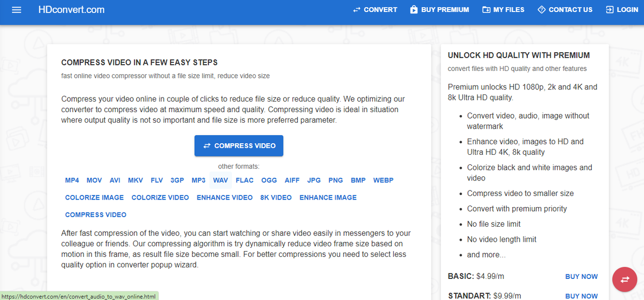Select the 3GP format link
The width and height of the screenshot is (644, 300).
(177, 180)
